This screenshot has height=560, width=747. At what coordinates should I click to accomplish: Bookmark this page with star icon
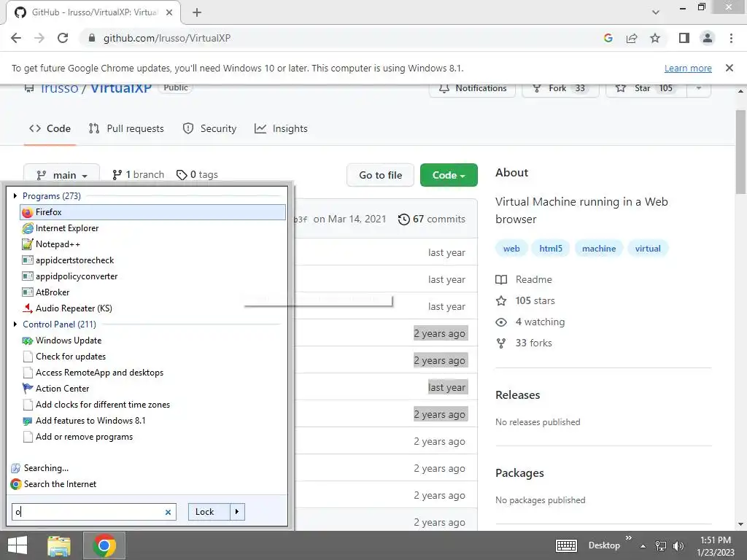(655, 38)
